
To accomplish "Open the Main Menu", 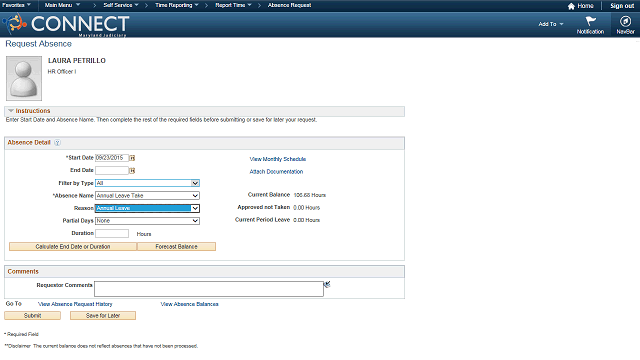I will [x=62, y=5].
